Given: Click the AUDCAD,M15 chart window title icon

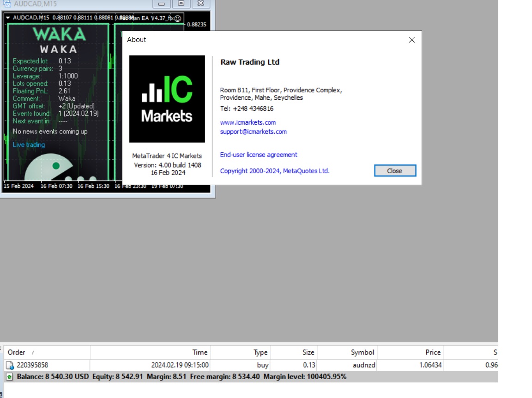Looking at the screenshot, I should pos(7,4).
